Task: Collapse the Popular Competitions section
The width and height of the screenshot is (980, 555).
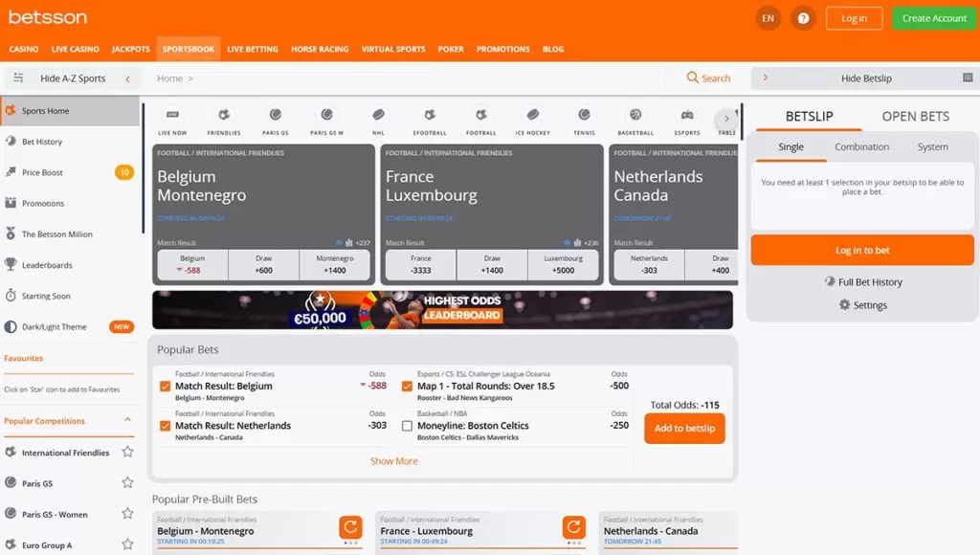Action: coord(127,420)
